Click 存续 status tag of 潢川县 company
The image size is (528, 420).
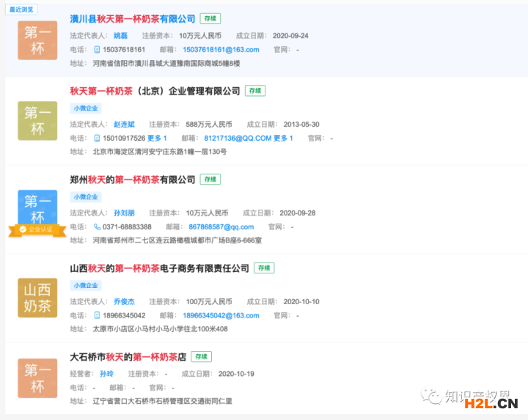[210, 19]
